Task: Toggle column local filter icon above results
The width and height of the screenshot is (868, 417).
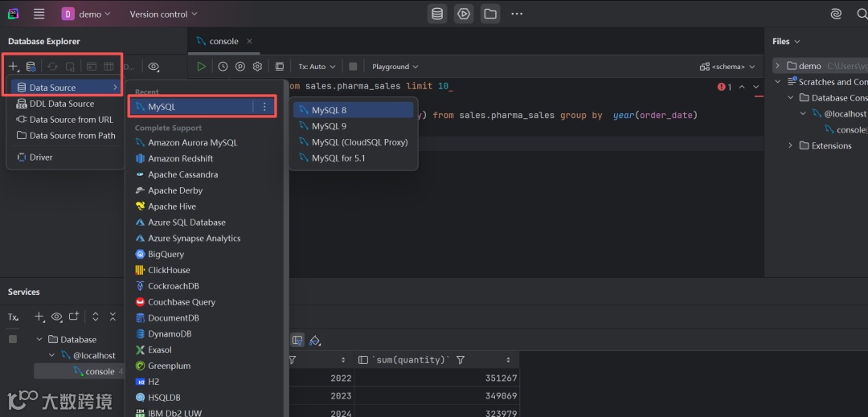Action: pos(298,340)
